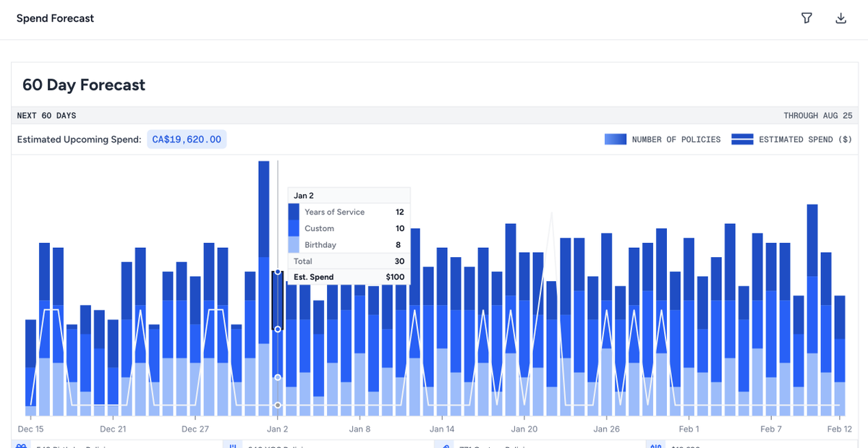Click the Feb 1 axis label

689,429
